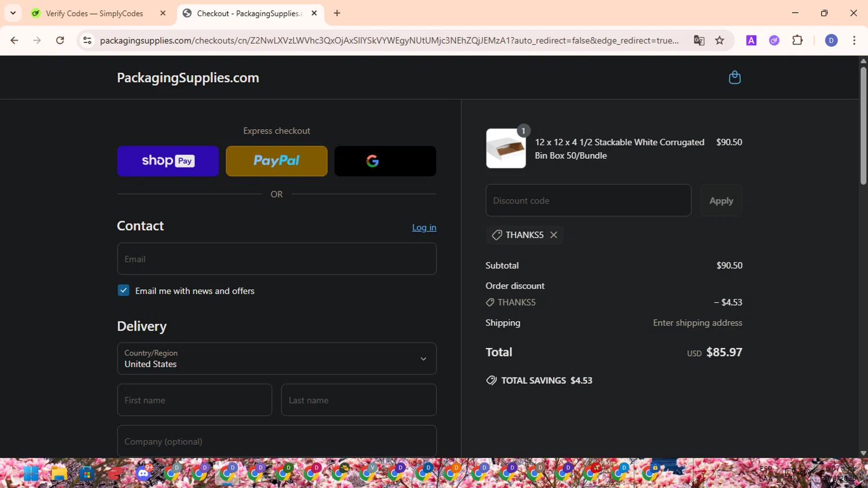Image resolution: width=868 pixels, height=488 pixels.
Task: Open a new browser tab
Action: click(337, 13)
